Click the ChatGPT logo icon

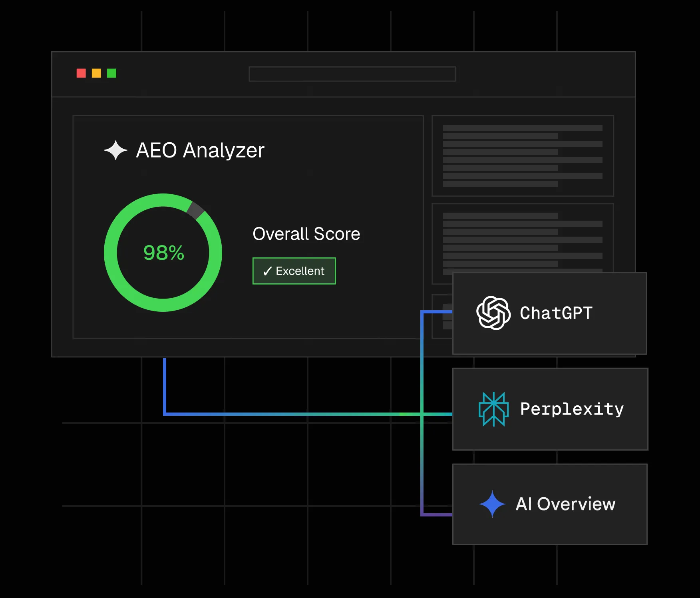pyautogui.click(x=493, y=313)
